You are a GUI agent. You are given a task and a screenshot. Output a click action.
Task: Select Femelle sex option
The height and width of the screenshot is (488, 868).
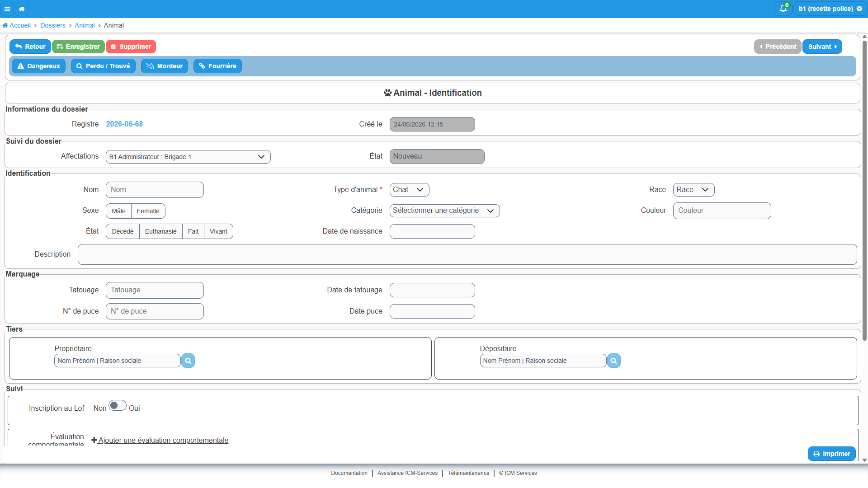[x=148, y=211]
